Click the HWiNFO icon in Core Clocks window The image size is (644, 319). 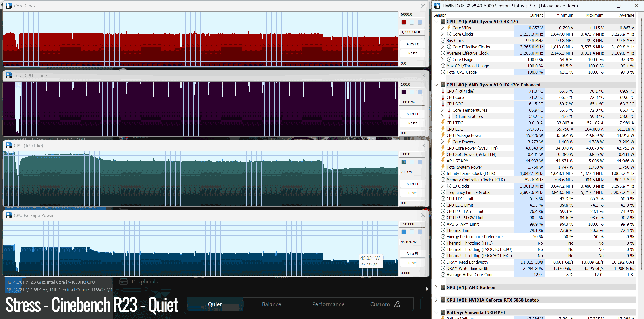coord(9,6)
